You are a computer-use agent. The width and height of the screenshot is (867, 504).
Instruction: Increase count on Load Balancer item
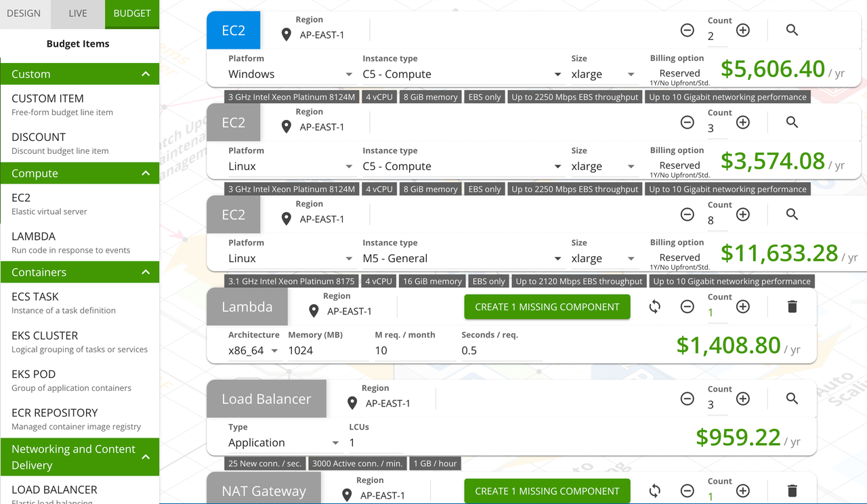click(743, 398)
